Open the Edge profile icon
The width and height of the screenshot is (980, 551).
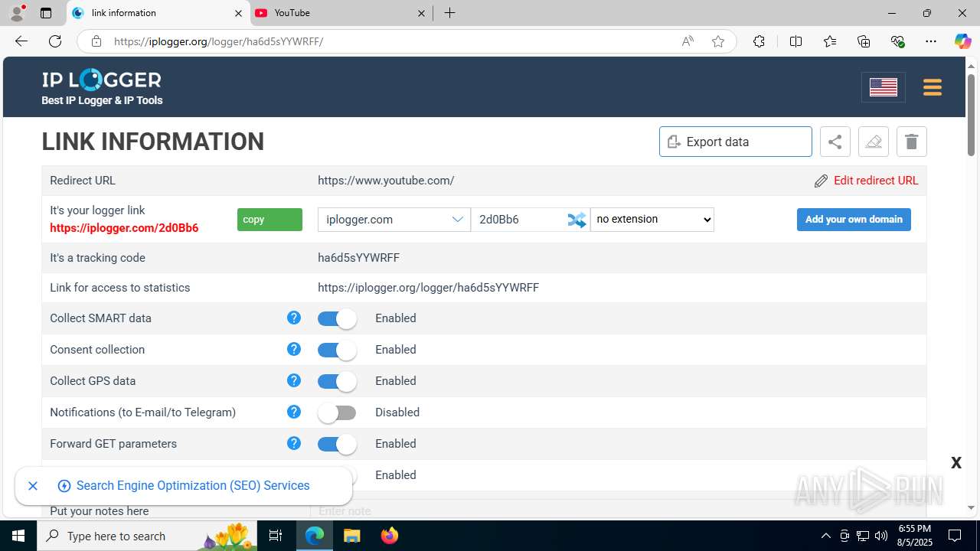click(17, 12)
